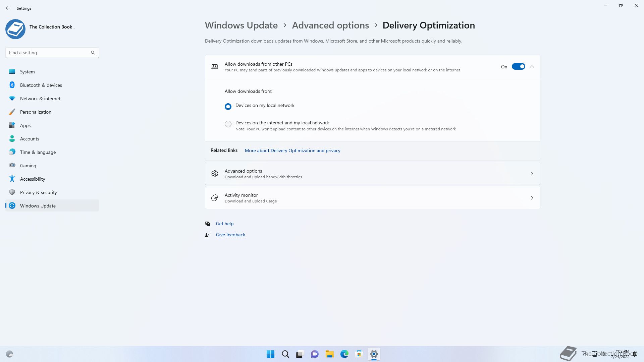Go to Network & internet label
Viewport: 644px width, 362px height.
point(40,99)
